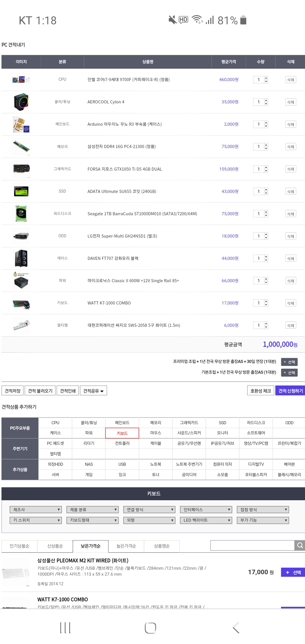The height and width of the screenshot is (644, 305).
Task: Open the 제조사 filter dropdown
Action: [36, 510]
